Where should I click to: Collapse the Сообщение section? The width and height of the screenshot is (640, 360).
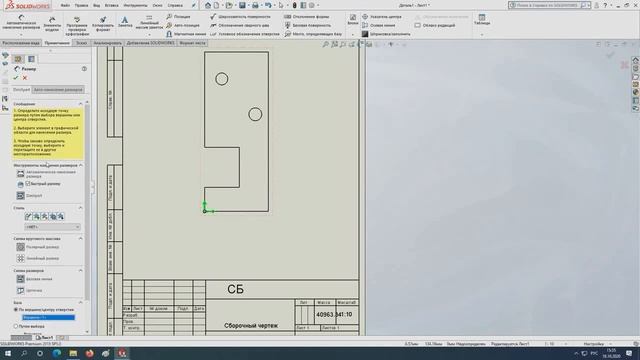pos(80,104)
